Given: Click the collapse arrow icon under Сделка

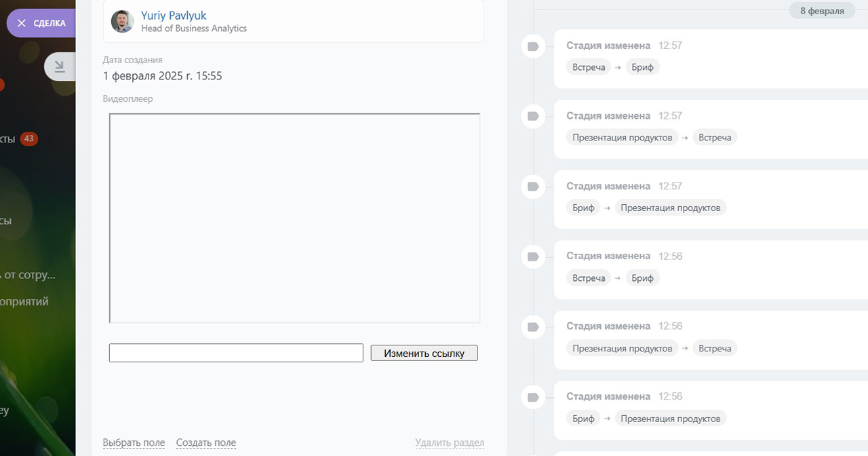Looking at the screenshot, I should pos(60,66).
